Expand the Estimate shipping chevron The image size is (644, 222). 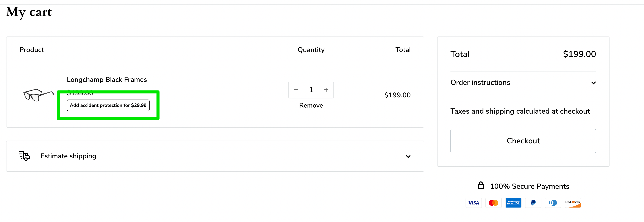coord(408,157)
